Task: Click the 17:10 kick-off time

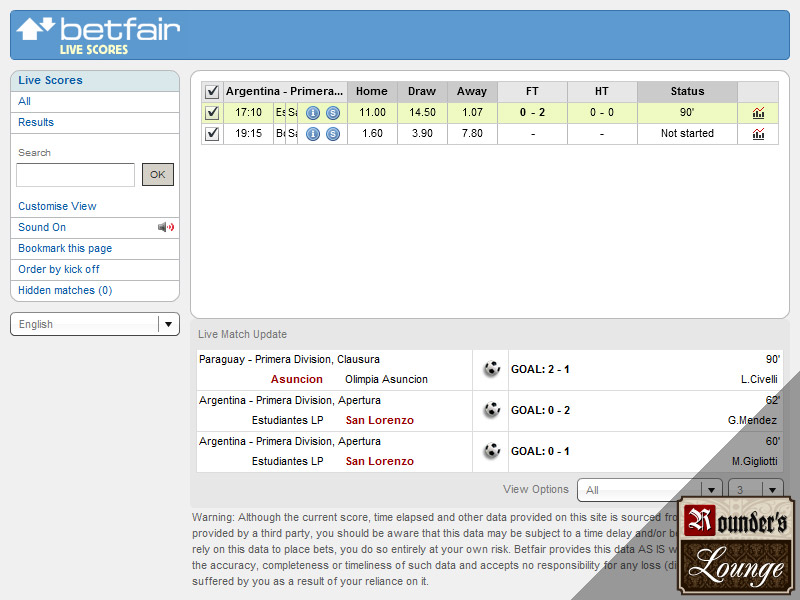Action: tap(248, 113)
